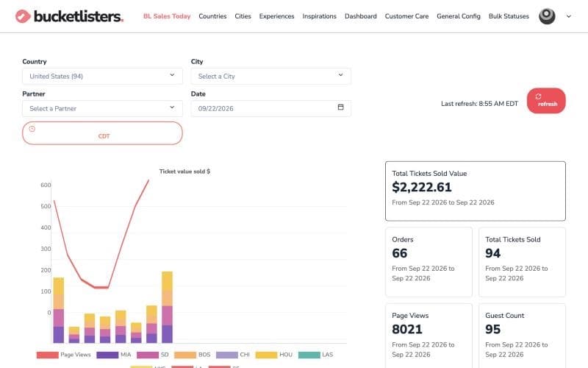The height and width of the screenshot is (368, 588).
Task: Toggle the HOU legend entry
Action: point(273,355)
